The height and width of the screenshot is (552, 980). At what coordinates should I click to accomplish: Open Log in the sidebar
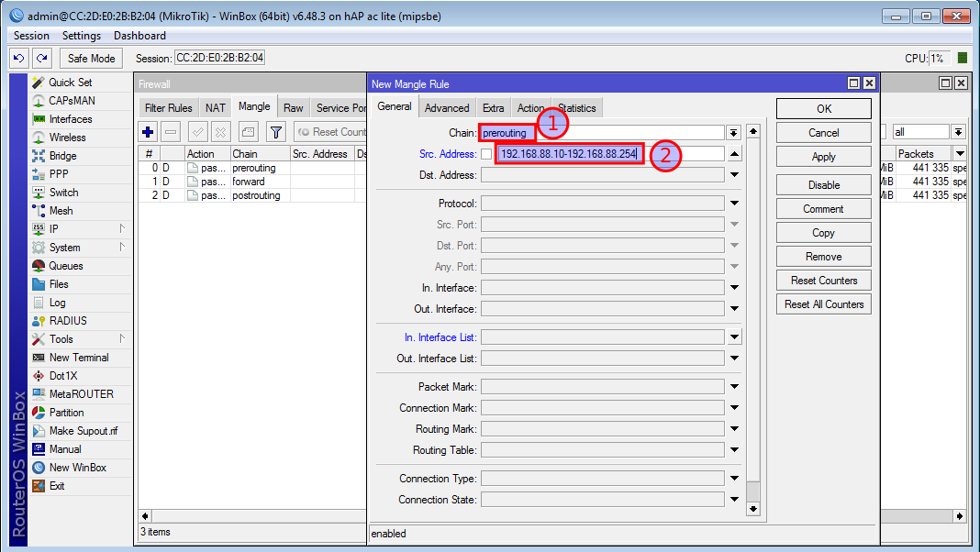[57, 303]
